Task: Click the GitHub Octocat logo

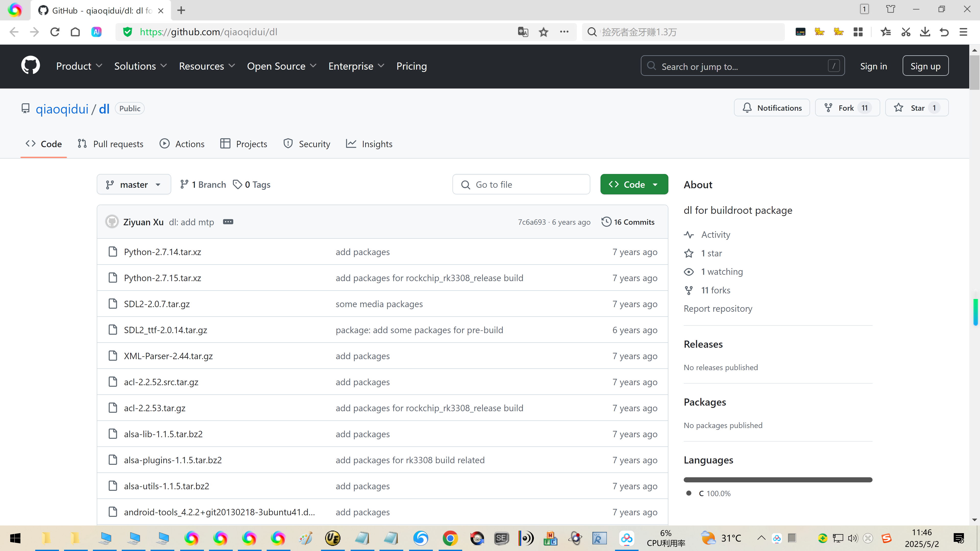Action: tap(30, 66)
